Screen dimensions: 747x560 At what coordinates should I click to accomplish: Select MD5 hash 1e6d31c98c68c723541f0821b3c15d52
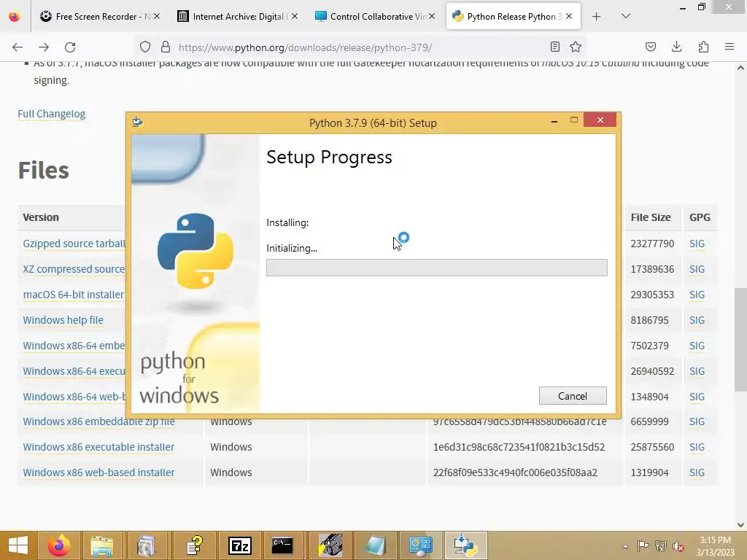point(519,447)
